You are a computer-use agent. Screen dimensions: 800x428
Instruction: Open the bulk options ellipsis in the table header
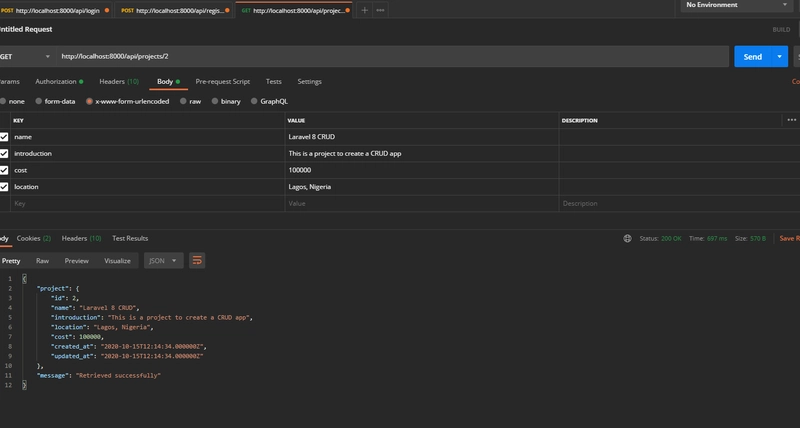791,120
